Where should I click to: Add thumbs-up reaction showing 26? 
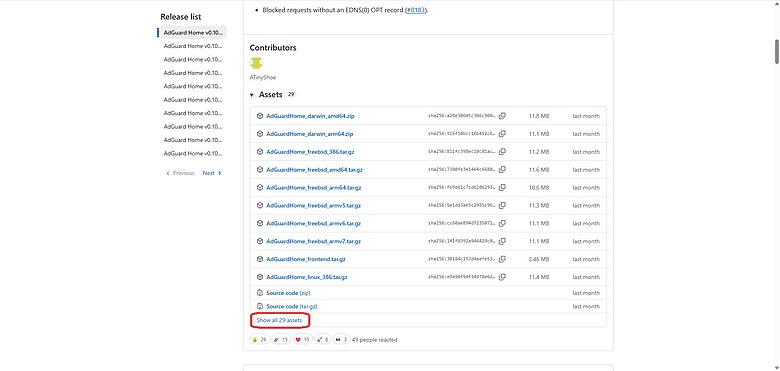260,340
